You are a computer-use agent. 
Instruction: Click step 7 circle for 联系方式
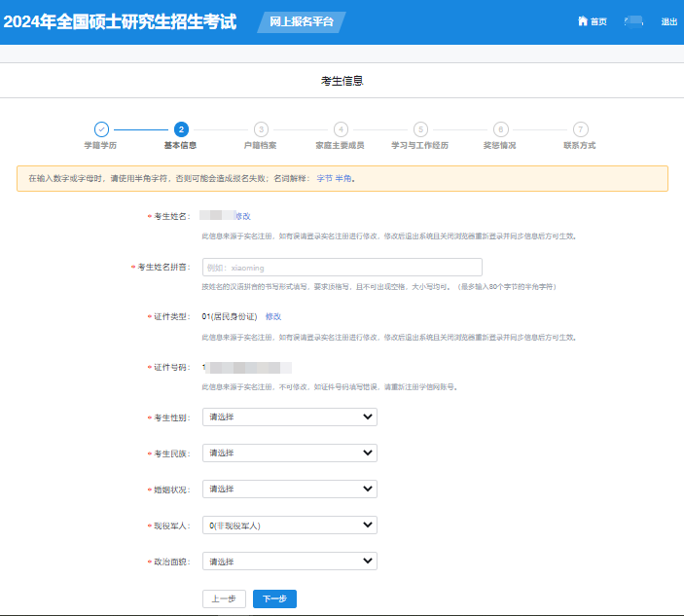click(580, 128)
